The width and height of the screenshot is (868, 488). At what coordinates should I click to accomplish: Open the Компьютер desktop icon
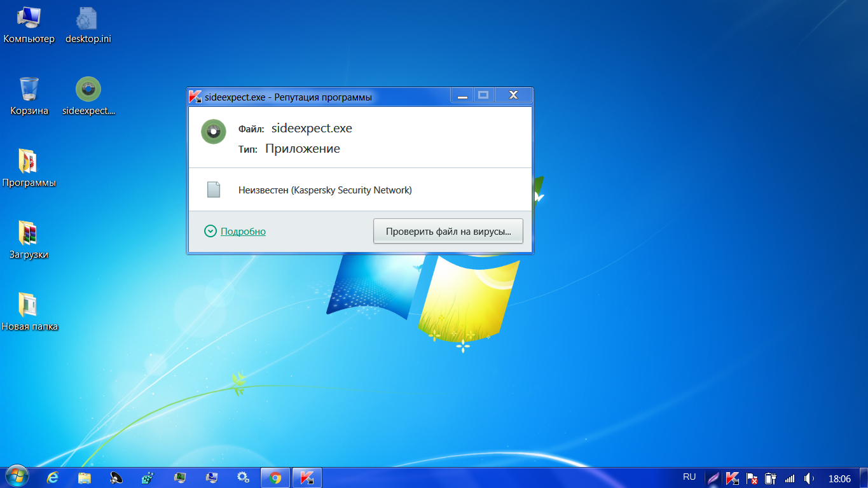[x=29, y=25]
